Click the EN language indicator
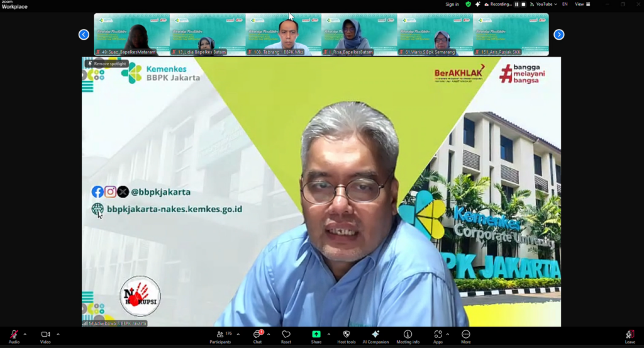This screenshot has width=644, height=348. click(565, 4)
